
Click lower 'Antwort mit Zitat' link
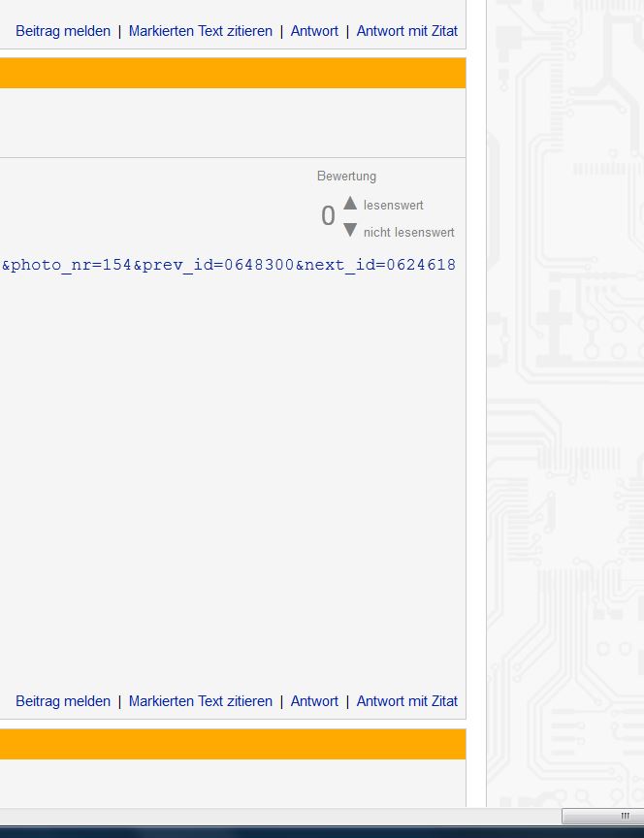tap(407, 701)
